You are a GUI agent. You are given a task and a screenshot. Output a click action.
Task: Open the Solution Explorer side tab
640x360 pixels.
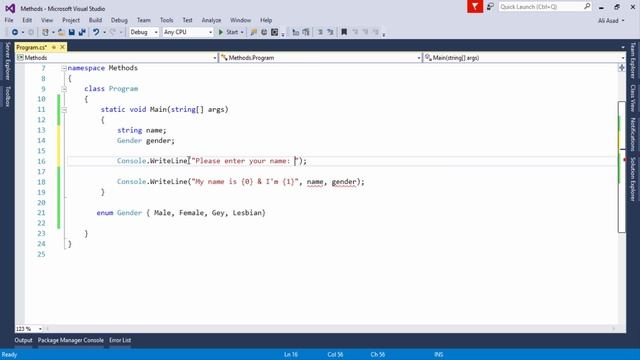[x=633, y=179]
